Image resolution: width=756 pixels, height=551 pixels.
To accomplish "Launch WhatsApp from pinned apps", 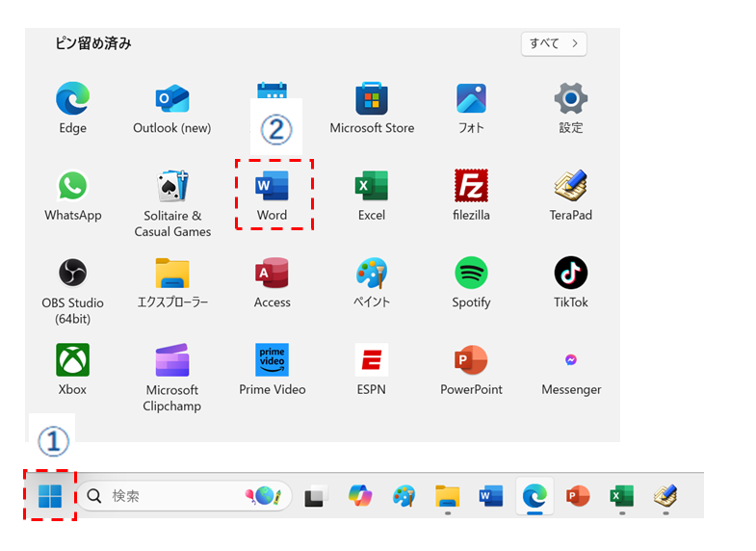I will pyautogui.click(x=72, y=186).
